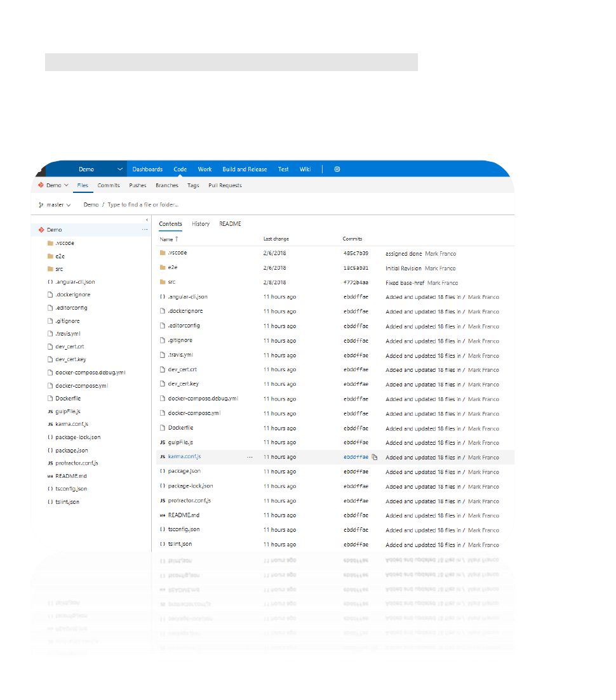Select the History tab
The width and height of the screenshot is (616, 700).
201,224
